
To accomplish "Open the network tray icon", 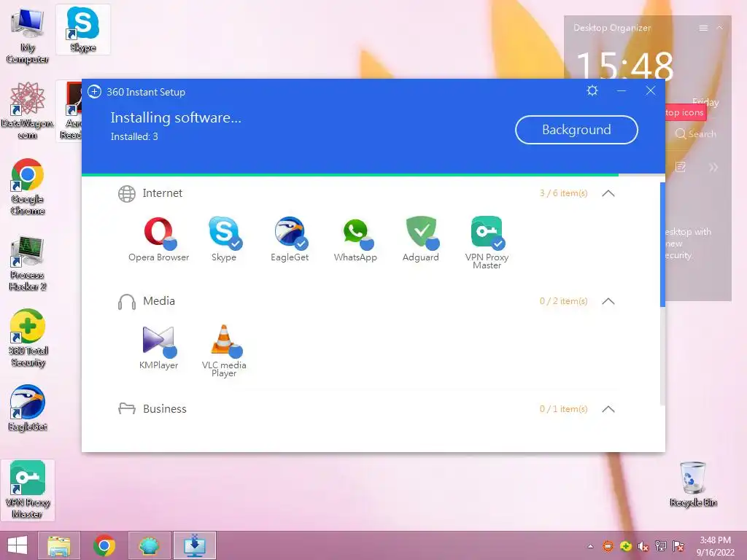I will [x=661, y=546].
